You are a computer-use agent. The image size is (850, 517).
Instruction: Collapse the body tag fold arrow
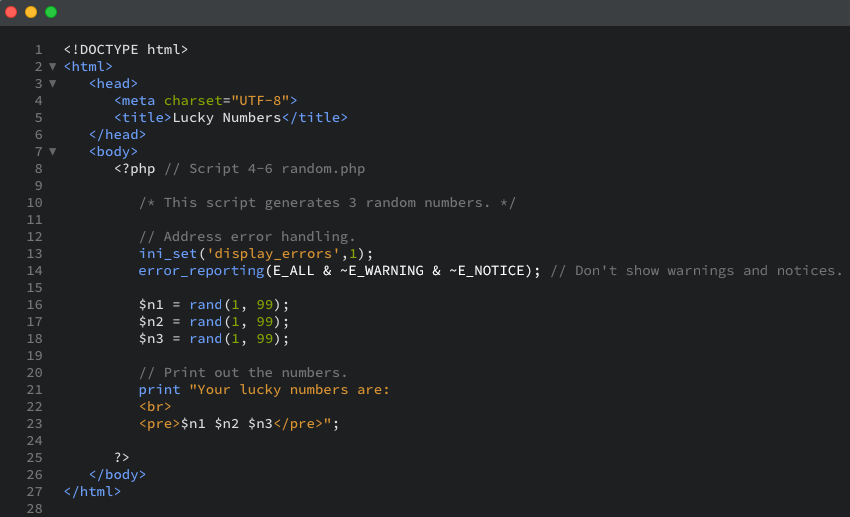(x=53, y=152)
